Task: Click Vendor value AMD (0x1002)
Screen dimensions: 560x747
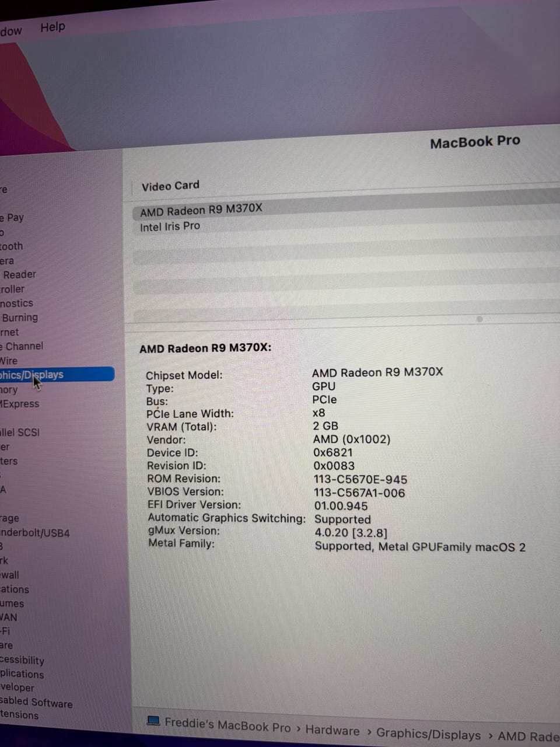Action: click(x=352, y=439)
